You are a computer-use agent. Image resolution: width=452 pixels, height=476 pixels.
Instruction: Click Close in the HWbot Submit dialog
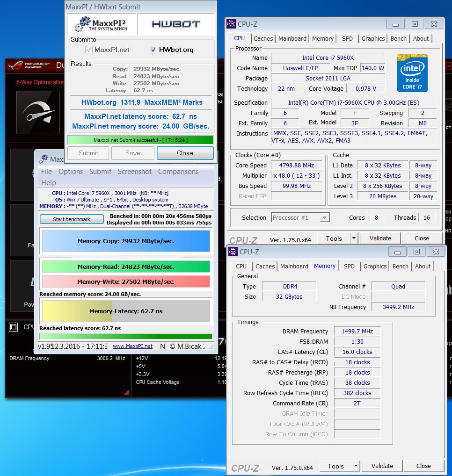click(185, 153)
